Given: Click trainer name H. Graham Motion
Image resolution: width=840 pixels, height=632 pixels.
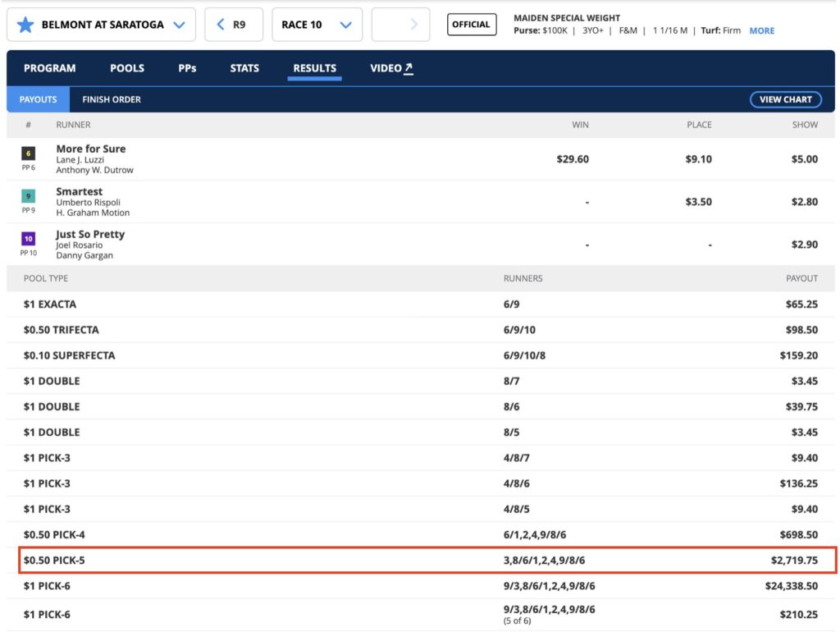Looking at the screenshot, I should [x=93, y=213].
